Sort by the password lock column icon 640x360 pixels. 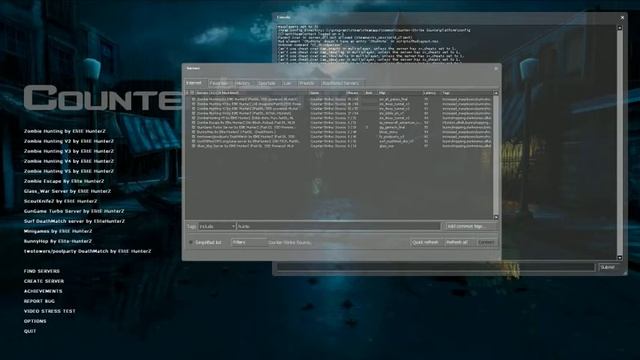pyautogui.click(x=187, y=93)
